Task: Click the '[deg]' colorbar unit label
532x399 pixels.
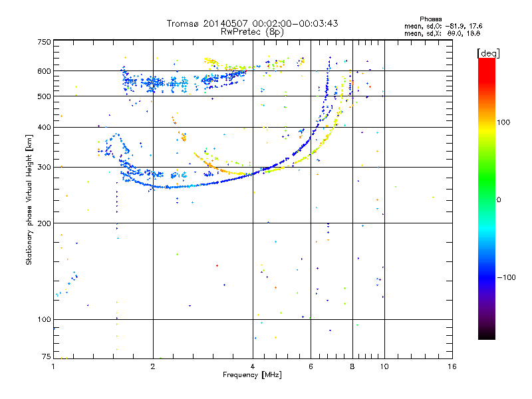Action: 488,53
